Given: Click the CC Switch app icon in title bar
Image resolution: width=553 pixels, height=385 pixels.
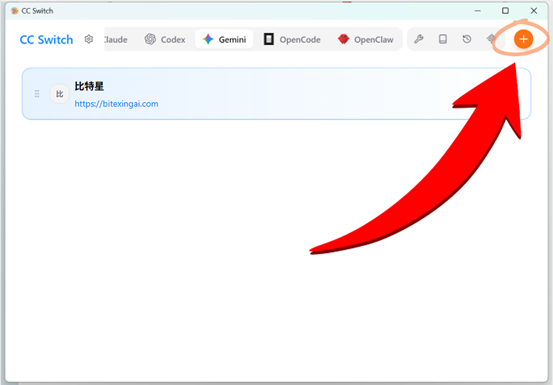Looking at the screenshot, I should [x=14, y=11].
